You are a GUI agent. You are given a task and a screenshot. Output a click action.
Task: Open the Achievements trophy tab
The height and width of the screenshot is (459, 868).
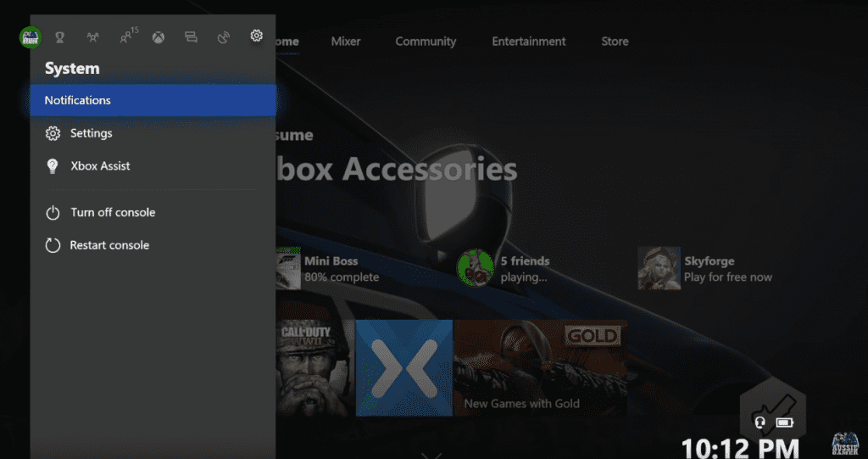coord(60,37)
